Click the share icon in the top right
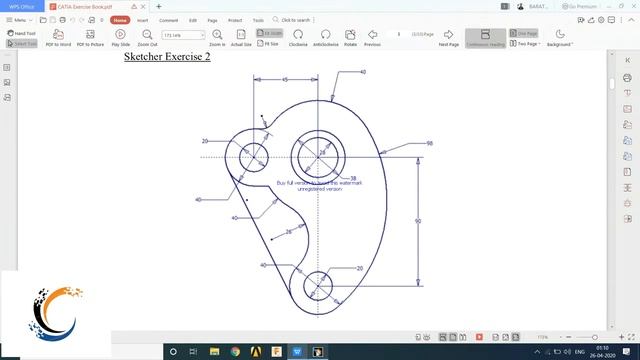The height and width of the screenshot is (360, 640). tap(591, 20)
